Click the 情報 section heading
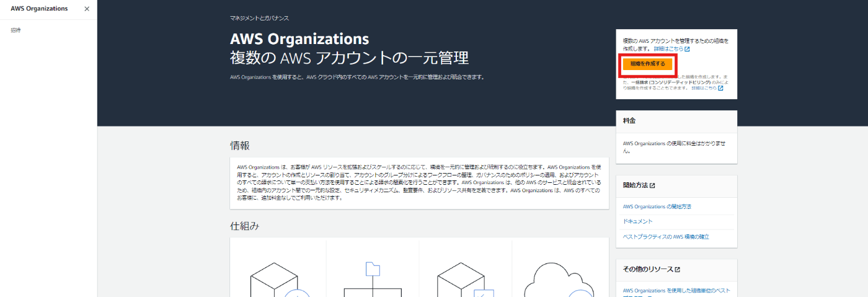The width and height of the screenshot is (868, 297). click(x=240, y=146)
